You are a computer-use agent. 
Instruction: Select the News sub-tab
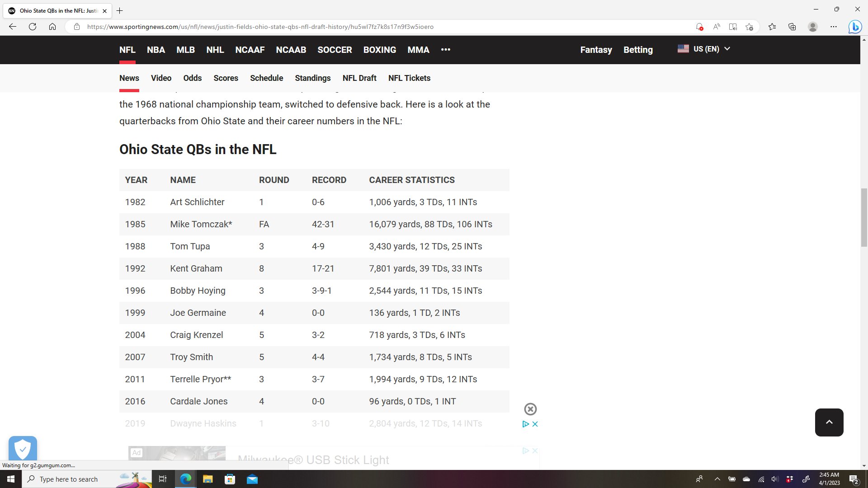click(x=129, y=78)
